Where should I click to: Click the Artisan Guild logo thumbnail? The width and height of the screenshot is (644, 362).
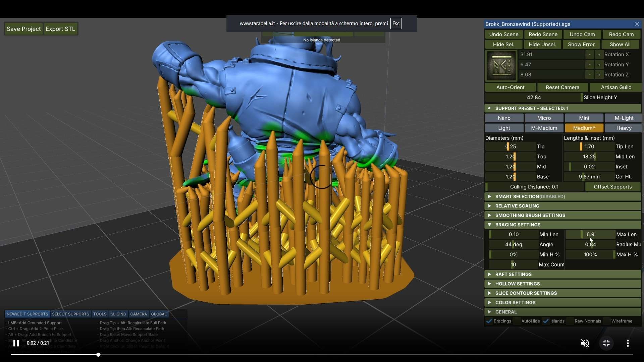[501, 65]
